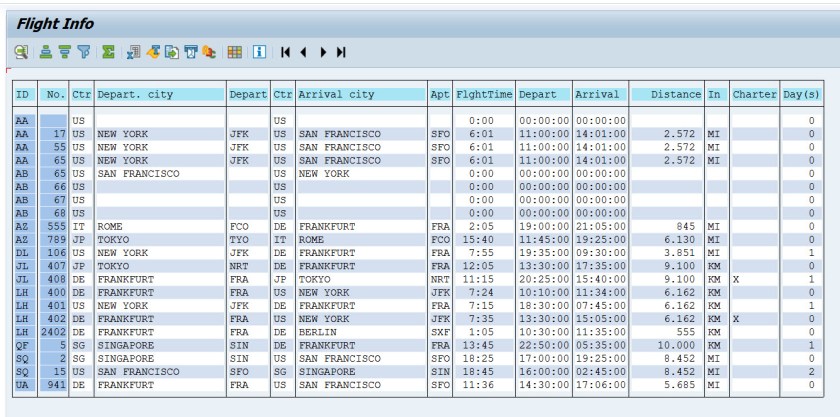Open the Set Filter funnel icon

83,52
